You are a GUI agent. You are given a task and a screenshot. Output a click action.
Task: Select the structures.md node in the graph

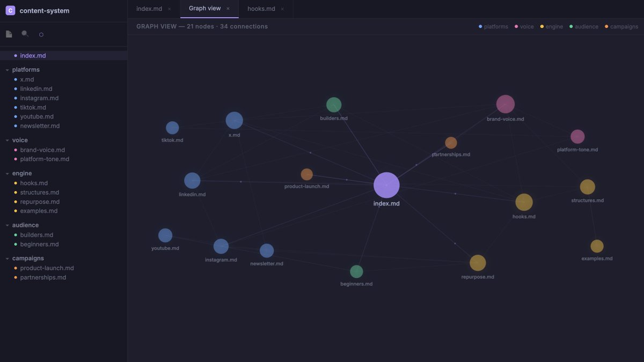[588, 187]
